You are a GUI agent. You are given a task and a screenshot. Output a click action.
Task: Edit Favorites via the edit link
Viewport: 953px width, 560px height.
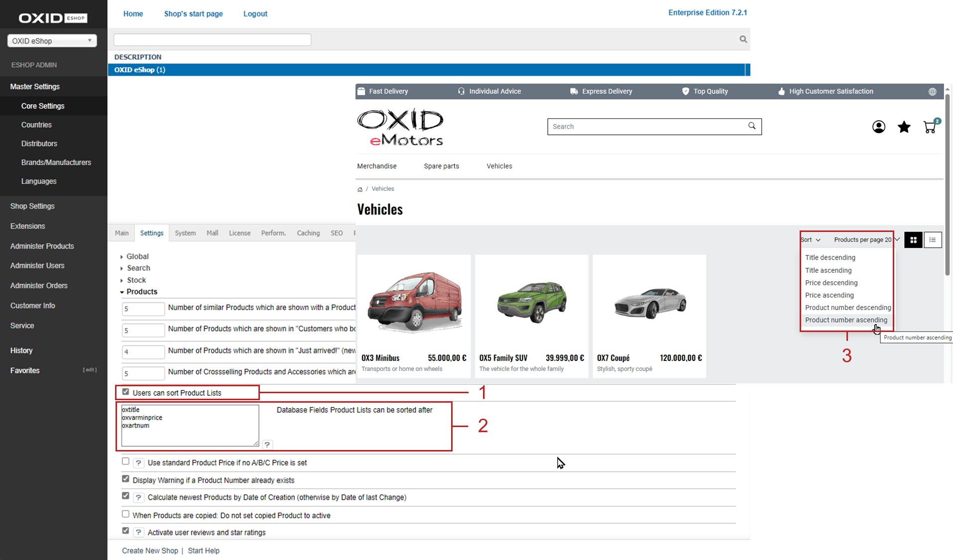coord(90,370)
